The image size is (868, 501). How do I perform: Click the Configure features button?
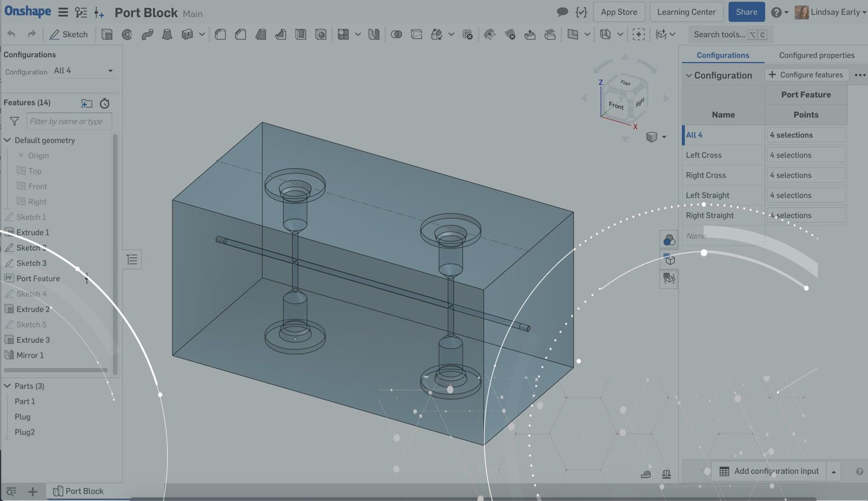(806, 75)
